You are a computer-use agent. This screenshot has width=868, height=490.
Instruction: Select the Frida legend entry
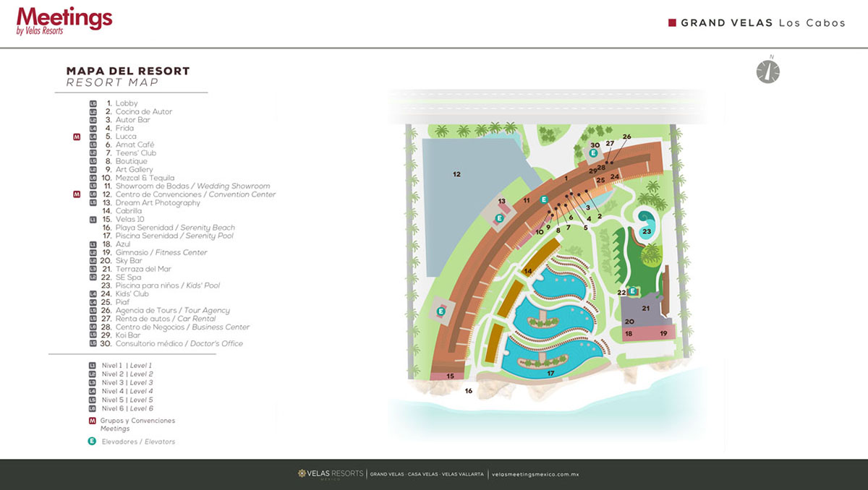pos(119,129)
